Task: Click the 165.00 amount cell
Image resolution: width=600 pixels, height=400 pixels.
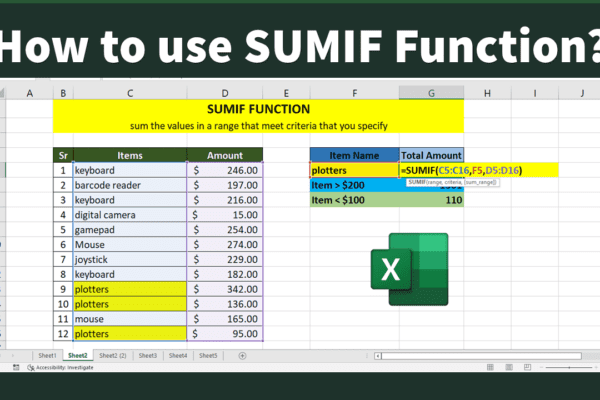Action: click(225, 319)
